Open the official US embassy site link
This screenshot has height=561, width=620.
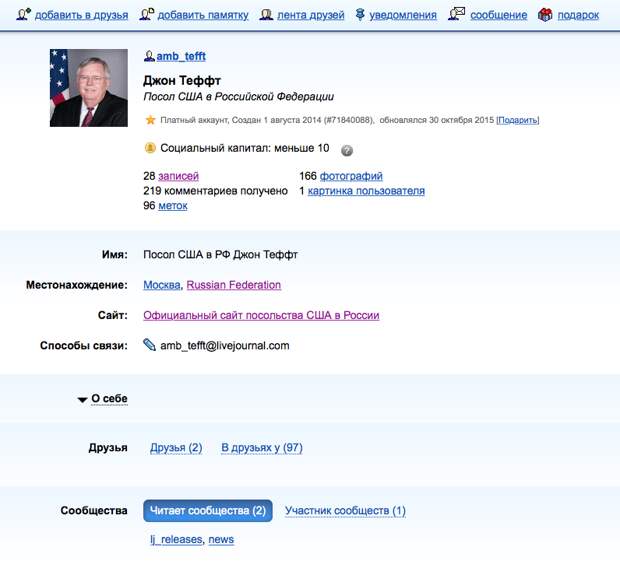pos(261,315)
